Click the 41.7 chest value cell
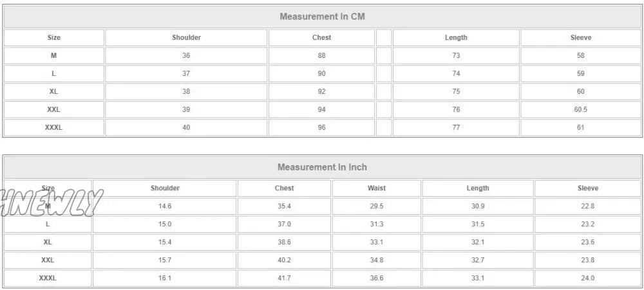Viewport: 644px width, 290px height. pyautogui.click(x=284, y=278)
